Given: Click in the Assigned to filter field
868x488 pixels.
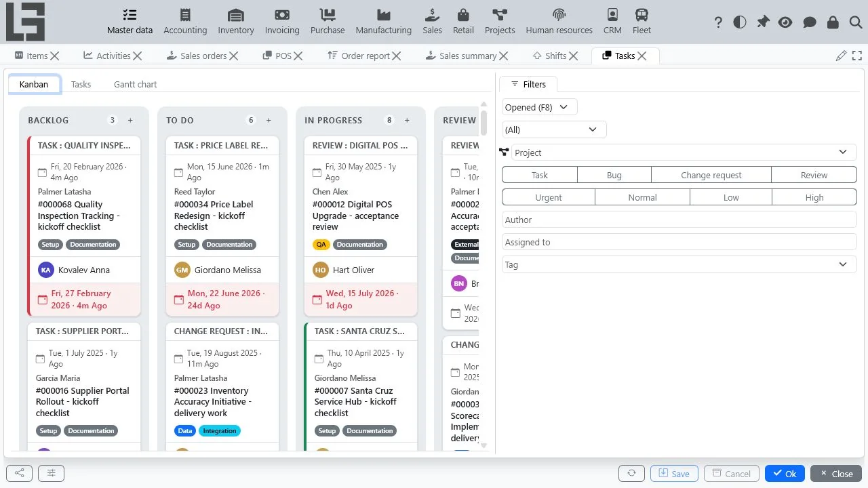Looking at the screenshot, I should (x=679, y=242).
